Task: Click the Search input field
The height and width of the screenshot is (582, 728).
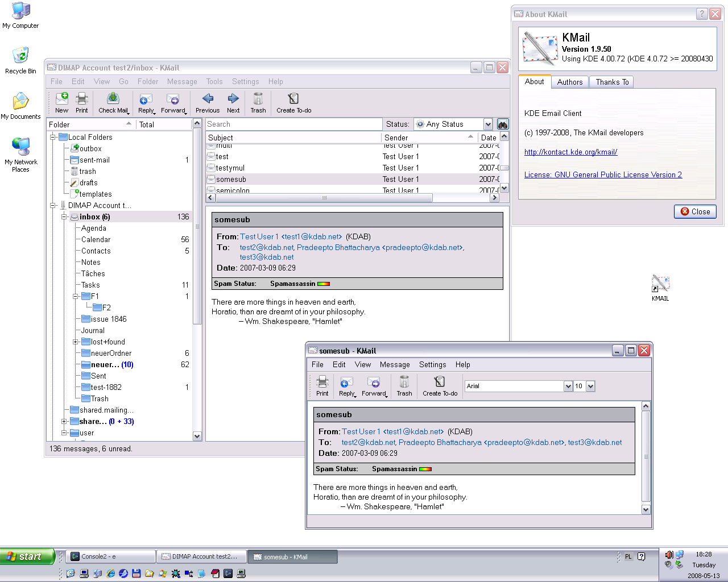Action: click(x=293, y=124)
